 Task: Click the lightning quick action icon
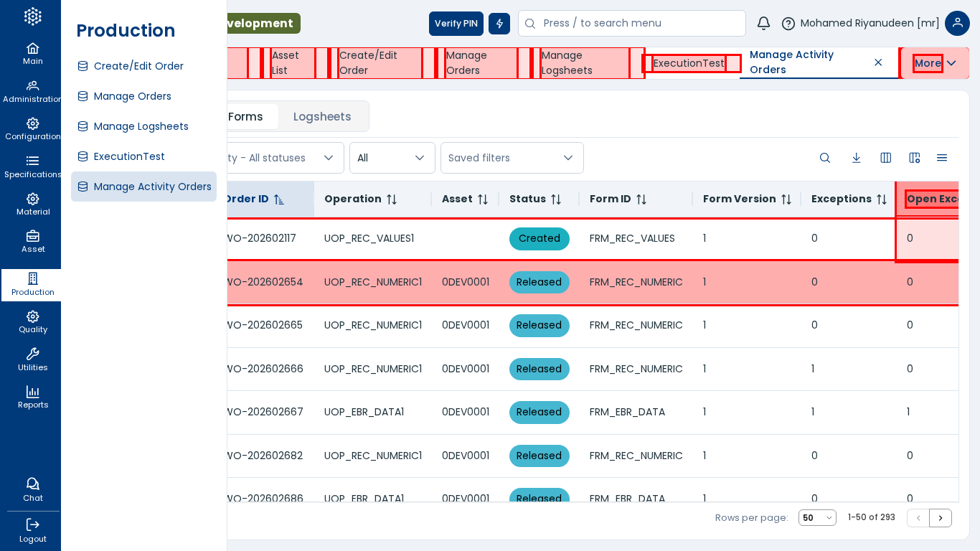[x=499, y=24]
